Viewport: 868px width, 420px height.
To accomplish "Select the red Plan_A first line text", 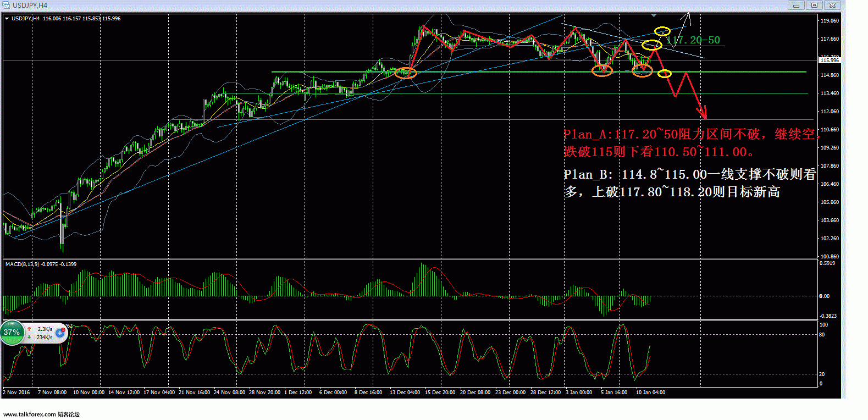I will [692, 134].
